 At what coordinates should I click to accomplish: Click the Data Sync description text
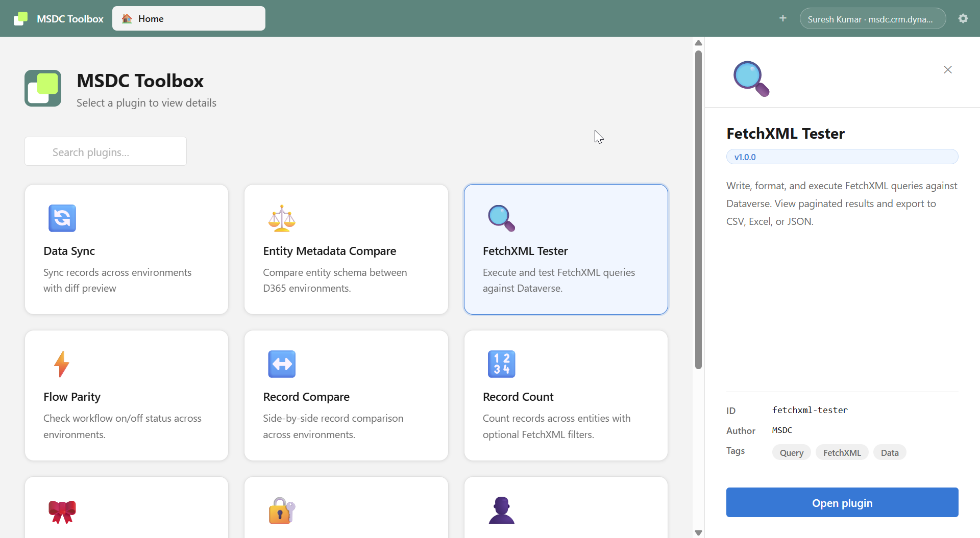click(117, 280)
